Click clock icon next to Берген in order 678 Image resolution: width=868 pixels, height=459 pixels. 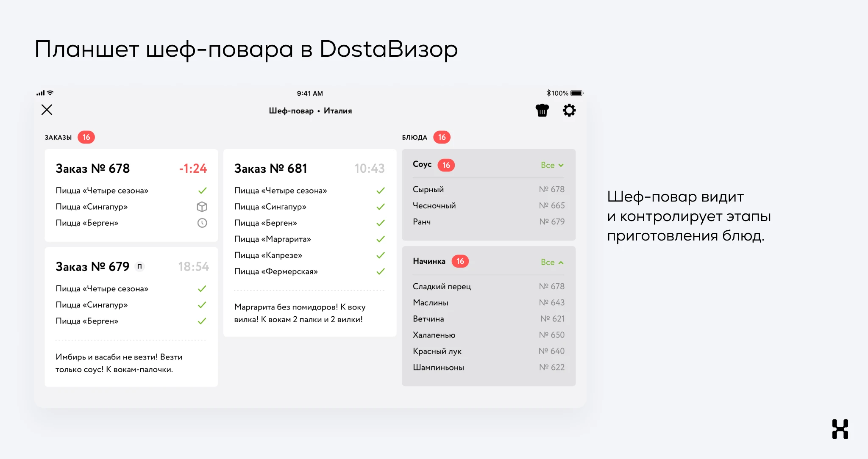pos(202,223)
